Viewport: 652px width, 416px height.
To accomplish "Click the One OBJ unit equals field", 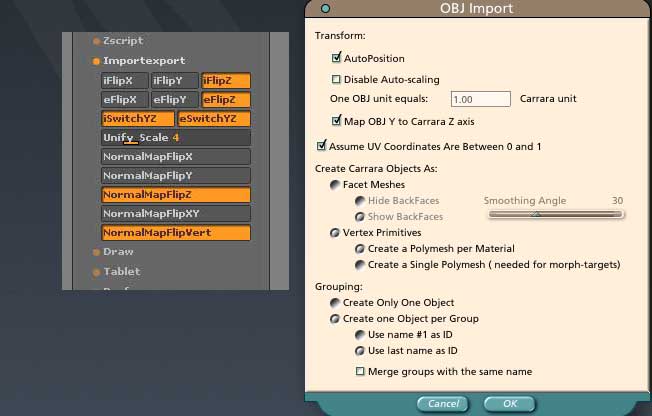I will (x=481, y=99).
